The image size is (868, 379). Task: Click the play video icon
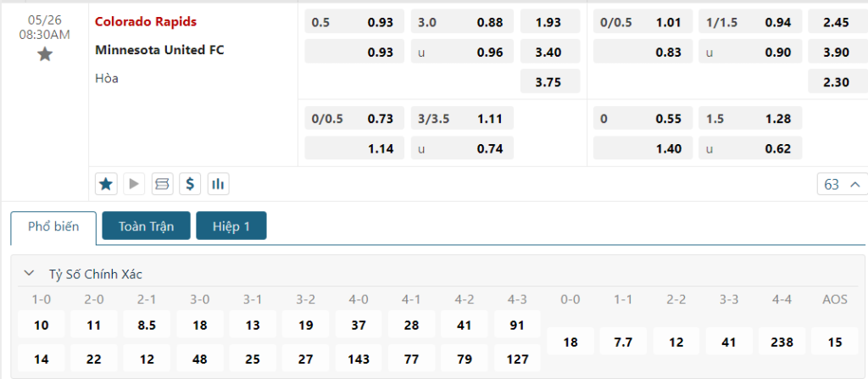pos(134,183)
